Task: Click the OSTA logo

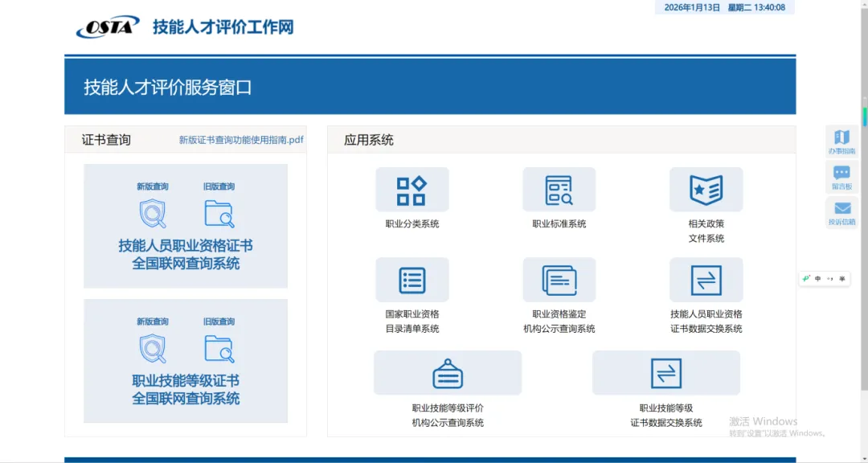Action: 108,27
